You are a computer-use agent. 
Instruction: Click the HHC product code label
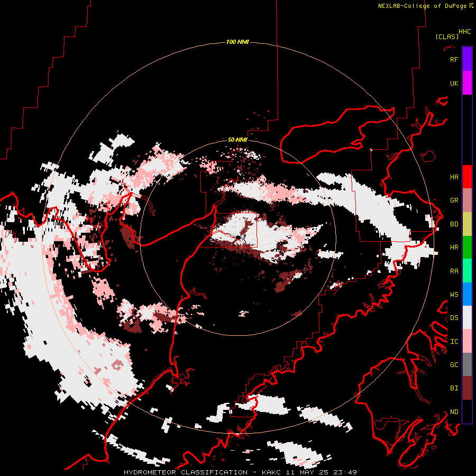click(464, 32)
